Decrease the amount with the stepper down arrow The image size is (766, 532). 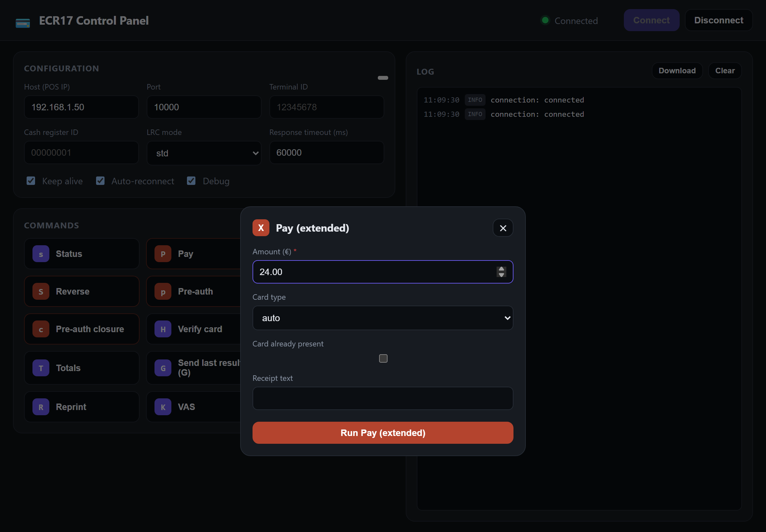coord(501,275)
